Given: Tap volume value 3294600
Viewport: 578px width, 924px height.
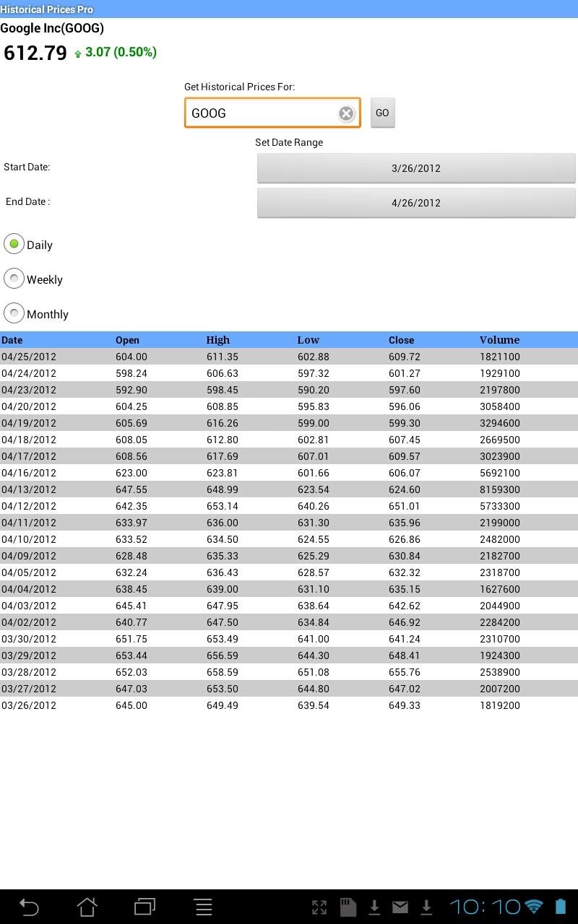Looking at the screenshot, I should 500,423.
